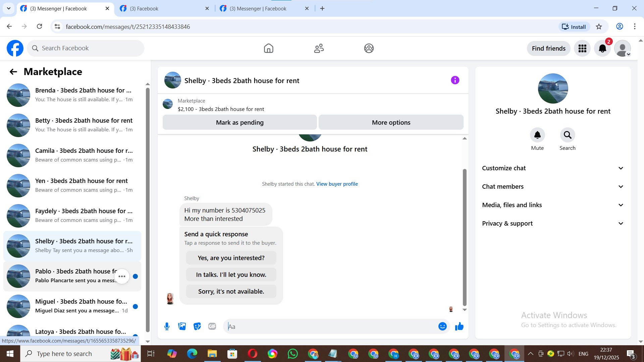Open options menu for Pablo conversation
The image size is (644, 362).
(x=122, y=276)
